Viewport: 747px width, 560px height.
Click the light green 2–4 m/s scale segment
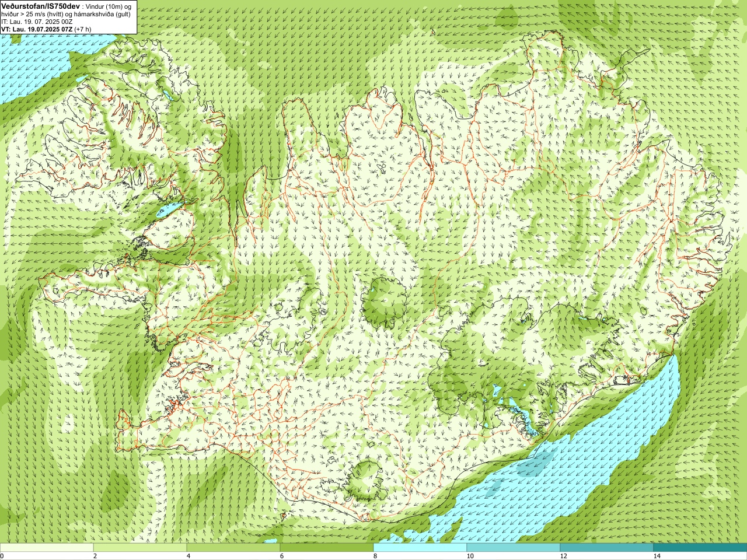click(x=140, y=548)
